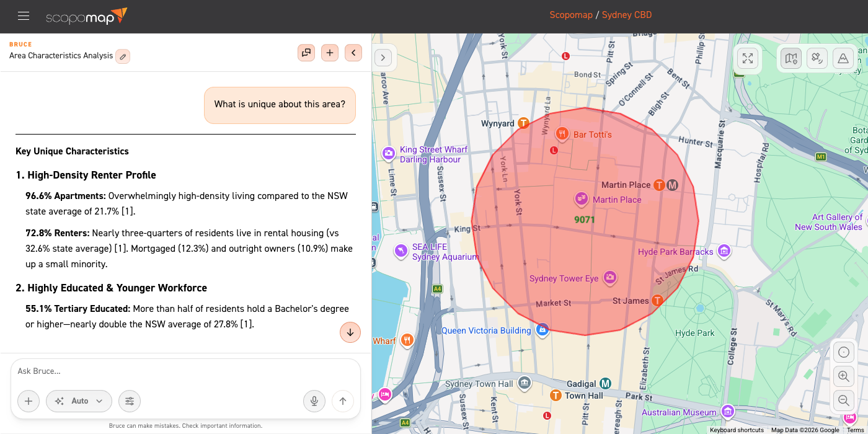Image resolution: width=868 pixels, height=434 pixels.
Task: Select the Martin Place station icon
Action: tap(660, 185)
